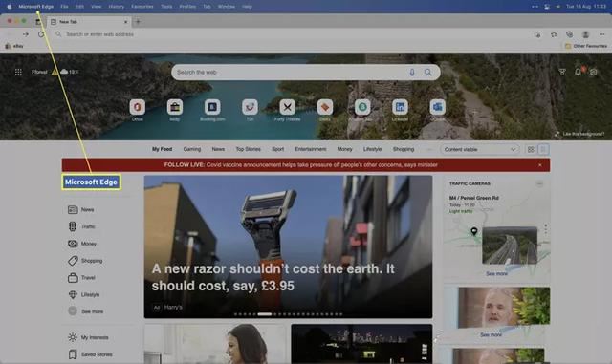Switch feed to list view
612x364 pixels.
tap(543, 149)
